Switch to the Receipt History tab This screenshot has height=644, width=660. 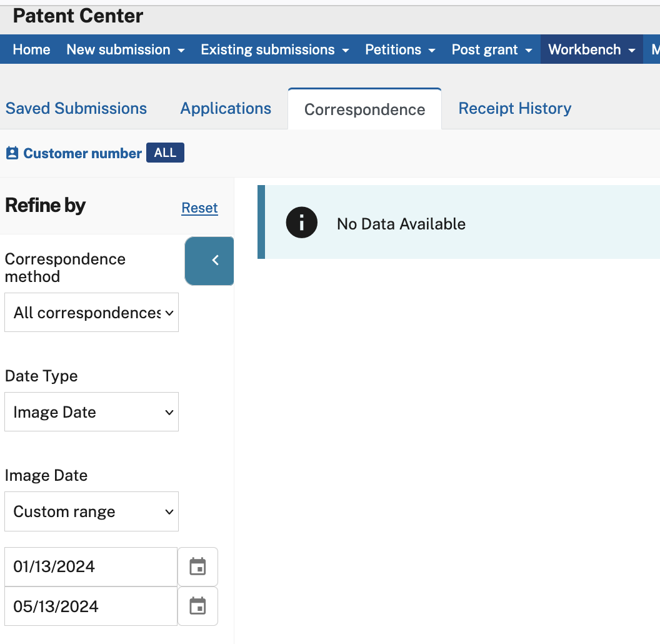(x=515, y=109)
